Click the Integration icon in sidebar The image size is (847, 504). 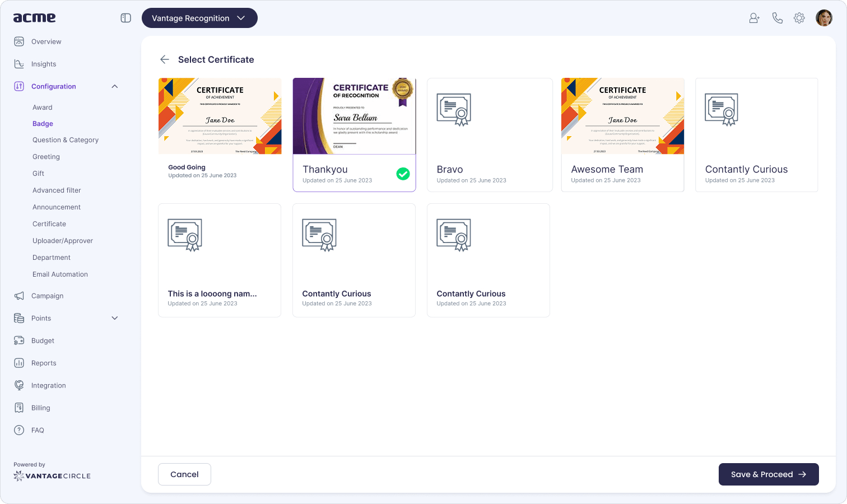(x=19, y=385)
